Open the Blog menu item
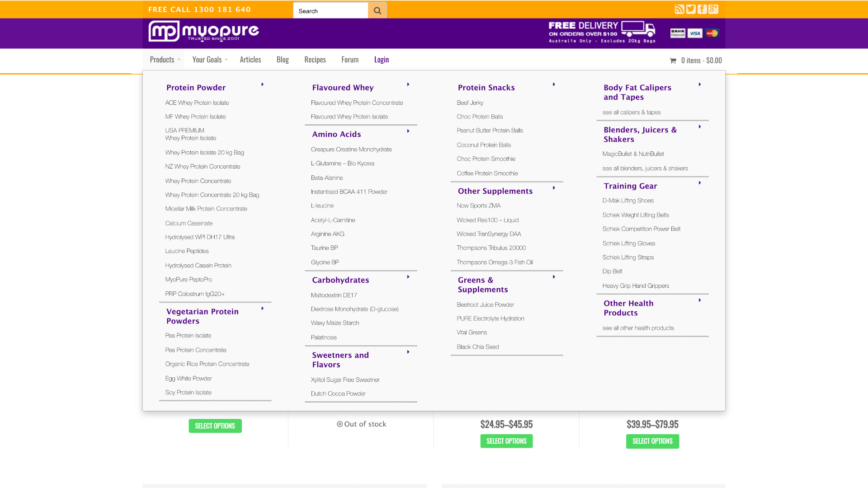Viewport: 868px width, 488px height. (283, 59)
